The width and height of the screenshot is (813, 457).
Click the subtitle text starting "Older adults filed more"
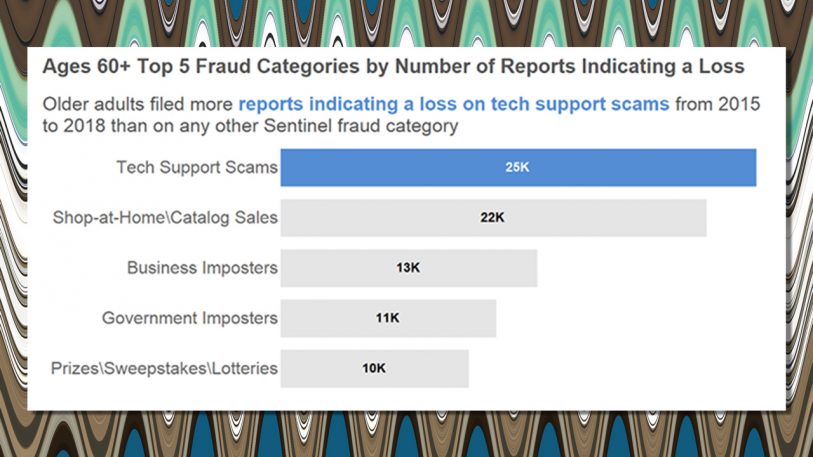[139, 104]
